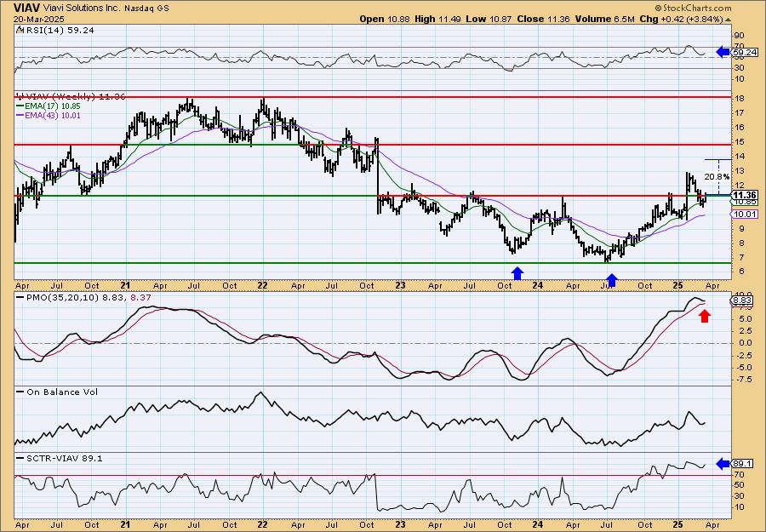Click the 6 label on the price axis

pyautogui.click(x=741, y=272)
